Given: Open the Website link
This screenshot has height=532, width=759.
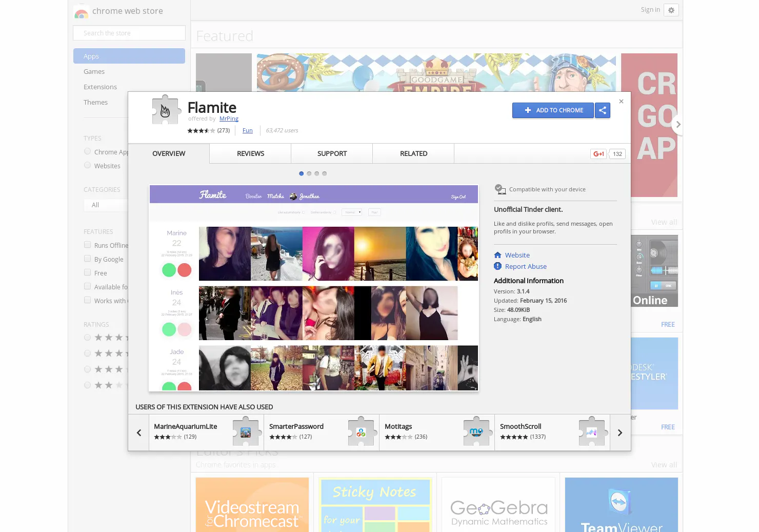Looking at the screenshot, I should (x=517, y=255).
